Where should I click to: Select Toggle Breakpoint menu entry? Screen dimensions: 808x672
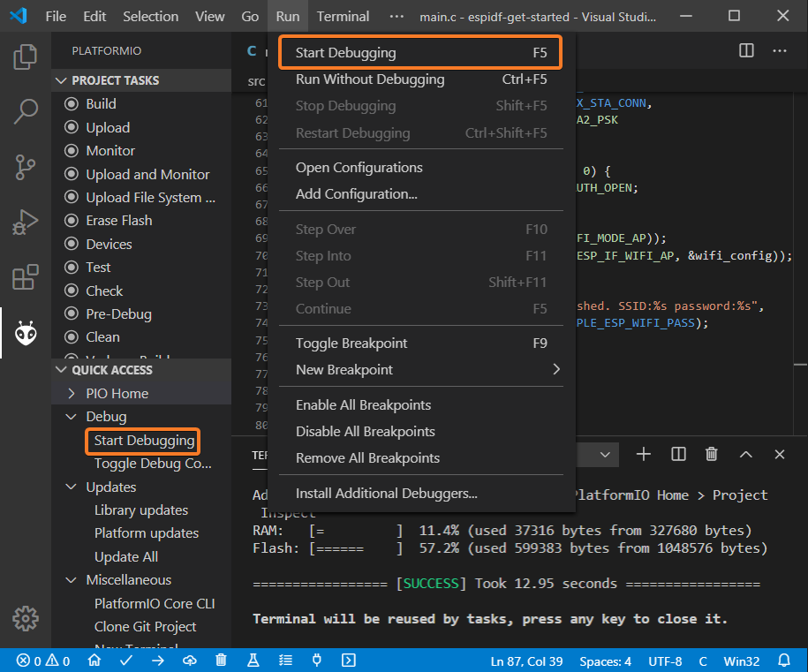[x=420, y=344]
